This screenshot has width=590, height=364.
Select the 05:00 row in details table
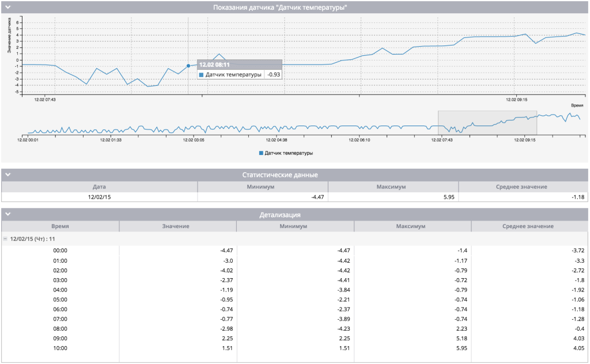pos(60,299)
